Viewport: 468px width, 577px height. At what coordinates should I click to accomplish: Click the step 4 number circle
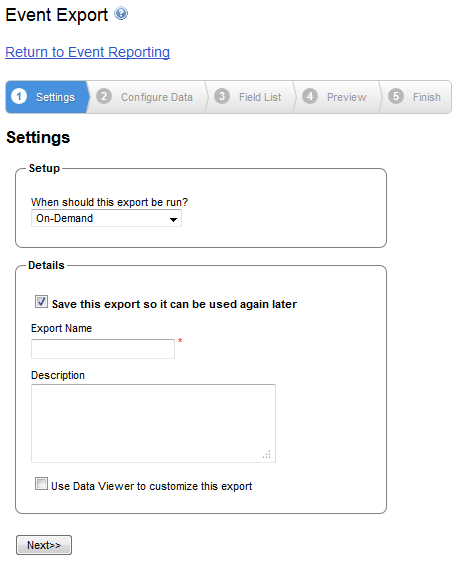pos(310,96)
